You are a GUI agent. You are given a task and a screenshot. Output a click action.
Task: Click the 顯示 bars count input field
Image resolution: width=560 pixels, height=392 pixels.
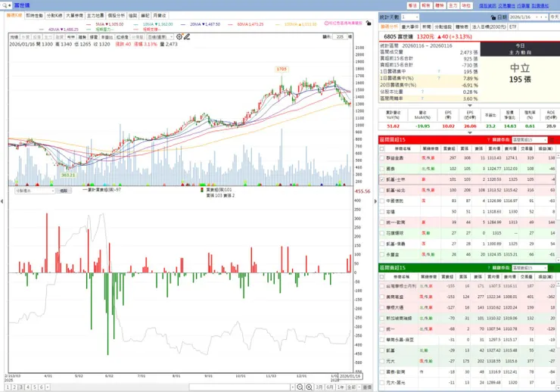click(x=341, y=37)
